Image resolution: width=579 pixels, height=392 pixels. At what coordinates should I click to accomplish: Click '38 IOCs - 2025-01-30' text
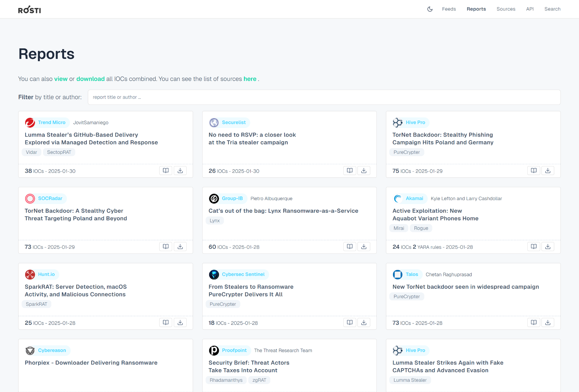coord(50,171)
